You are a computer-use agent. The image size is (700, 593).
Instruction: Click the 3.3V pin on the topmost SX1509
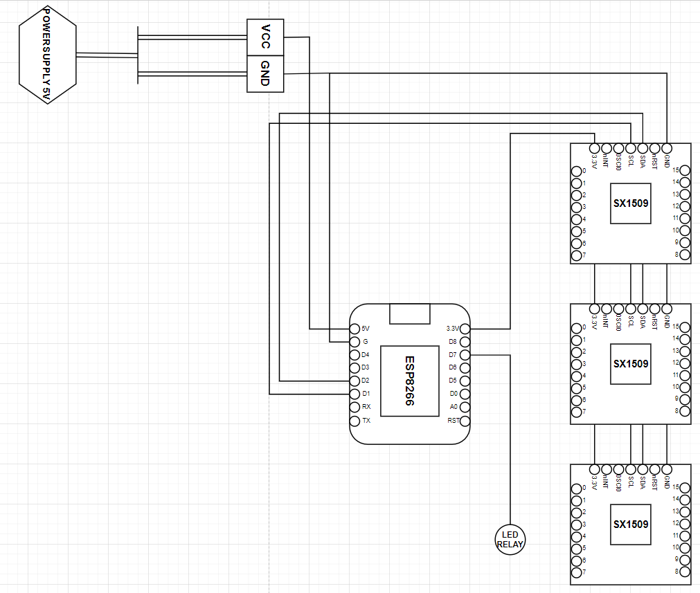(x=595, y=148)
